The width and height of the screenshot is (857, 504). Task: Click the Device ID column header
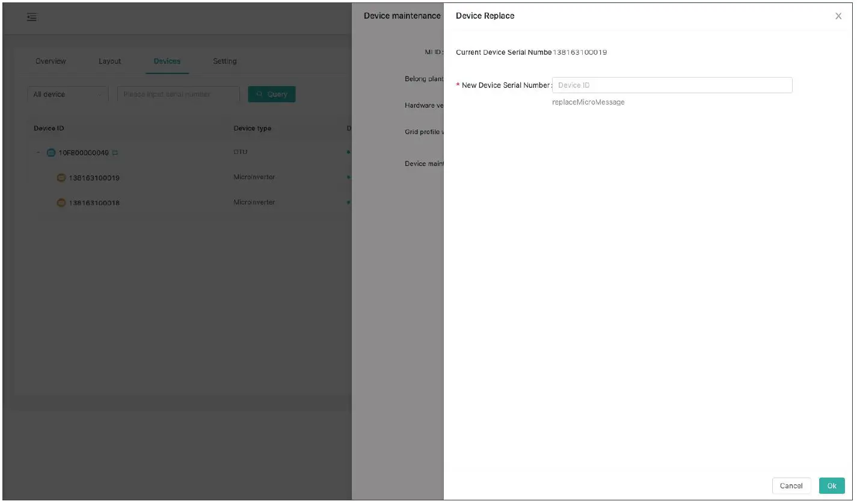[49, 129]
